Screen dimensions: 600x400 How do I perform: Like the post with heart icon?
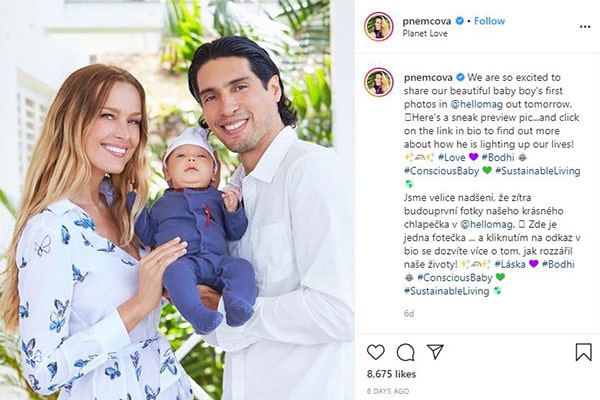coord(375,352)
